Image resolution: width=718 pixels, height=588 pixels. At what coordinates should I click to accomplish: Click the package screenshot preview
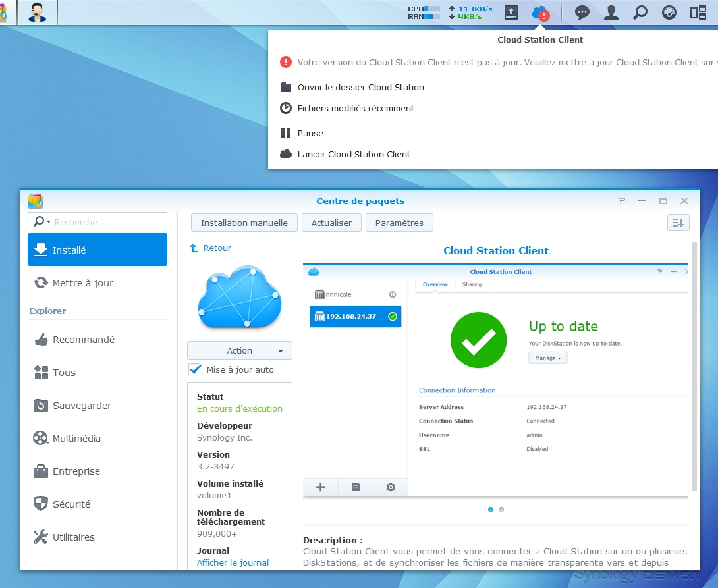coord(496,380)
